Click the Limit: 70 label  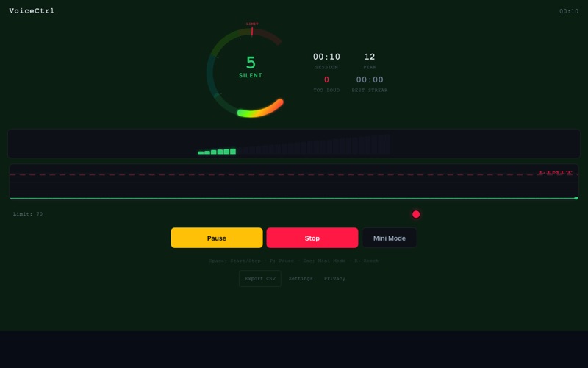pos(28,214)
